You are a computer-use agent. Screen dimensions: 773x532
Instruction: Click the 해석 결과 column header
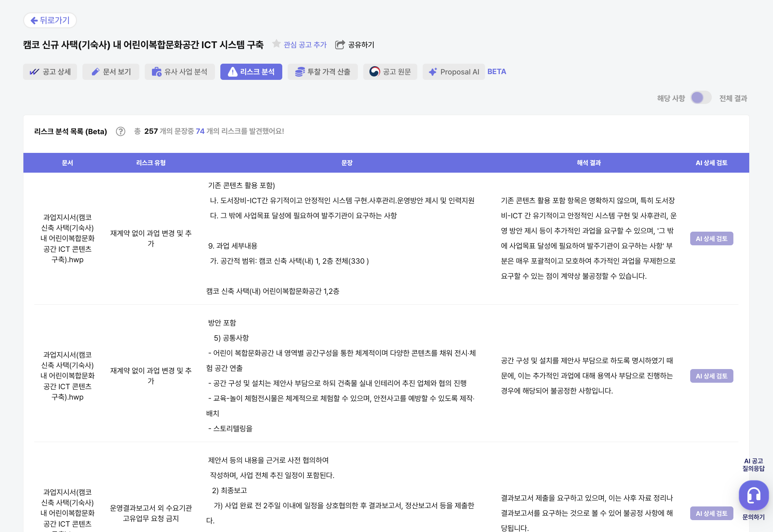tap(589, 163)
